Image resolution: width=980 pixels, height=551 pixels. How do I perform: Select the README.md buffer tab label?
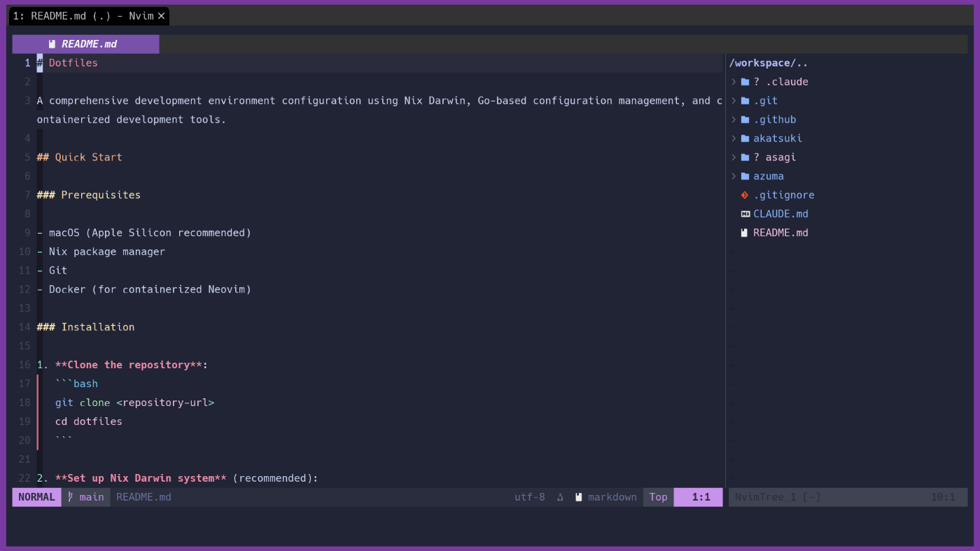coord(89,44)
